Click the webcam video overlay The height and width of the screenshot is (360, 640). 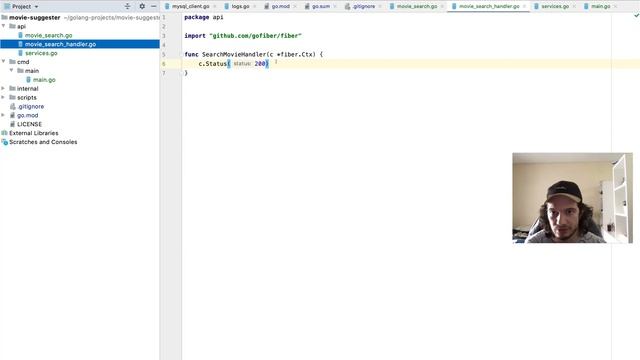click(572, 198)
